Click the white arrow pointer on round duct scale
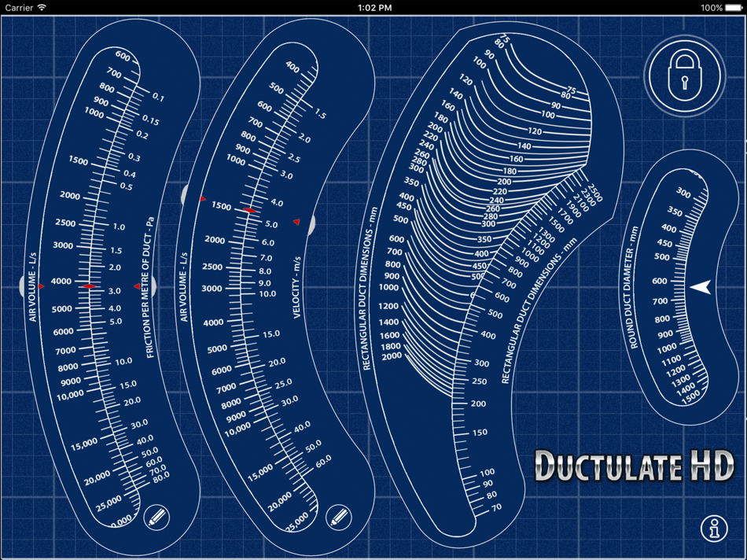The image size is (747, 560). click(x=701, y=287)
